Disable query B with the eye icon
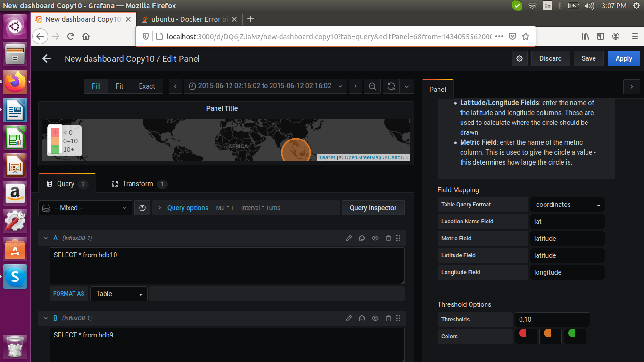 click(375, 318)
